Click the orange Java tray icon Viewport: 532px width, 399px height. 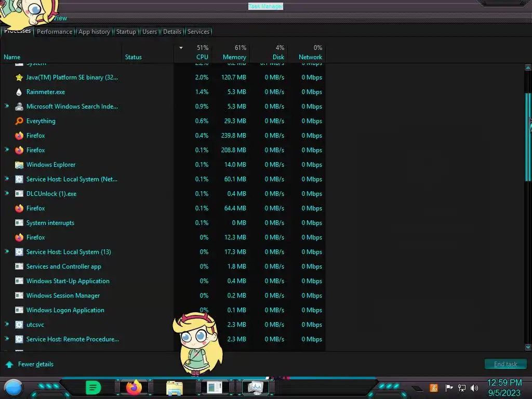point(434,388)
